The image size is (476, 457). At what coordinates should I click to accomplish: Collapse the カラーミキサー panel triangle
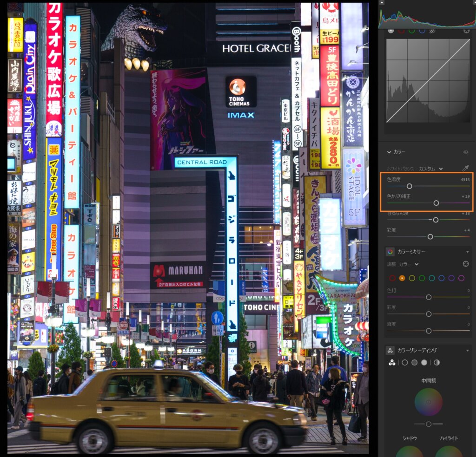click(x=468, y=252)
